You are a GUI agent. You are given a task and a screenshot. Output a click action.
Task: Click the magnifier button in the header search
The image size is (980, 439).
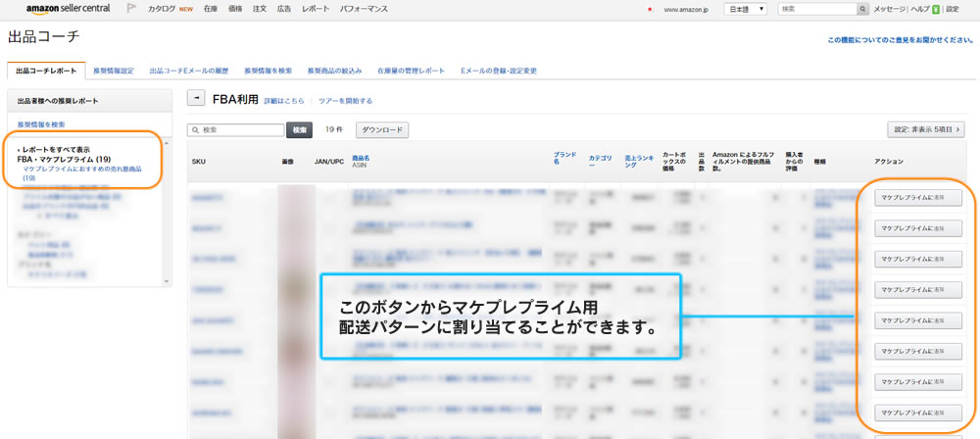862,10
